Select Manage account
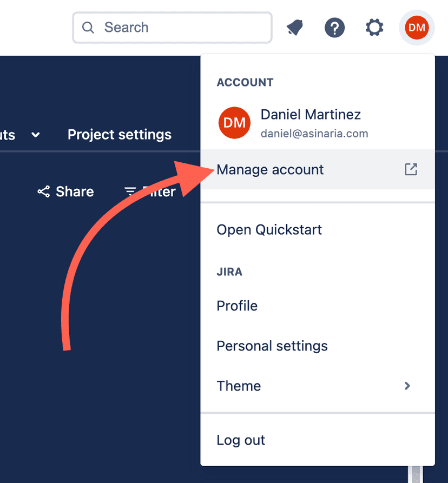 click(x=270, y=169)
